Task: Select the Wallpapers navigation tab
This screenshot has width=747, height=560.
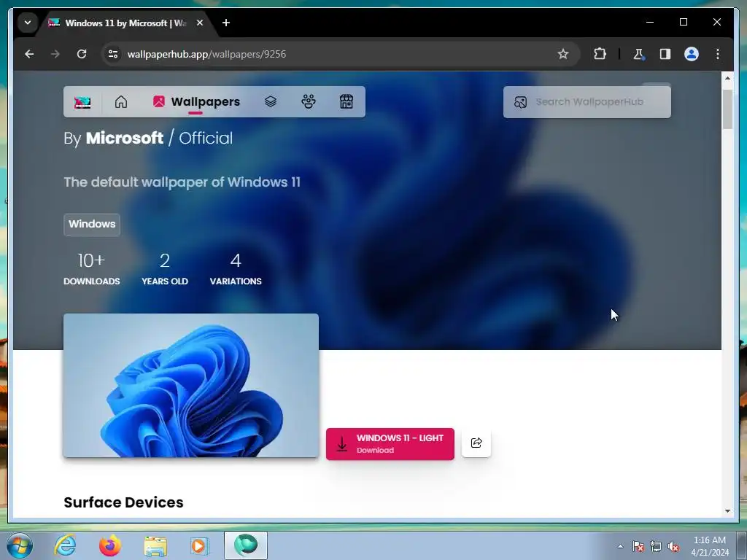Action: (x=196, y=102)
